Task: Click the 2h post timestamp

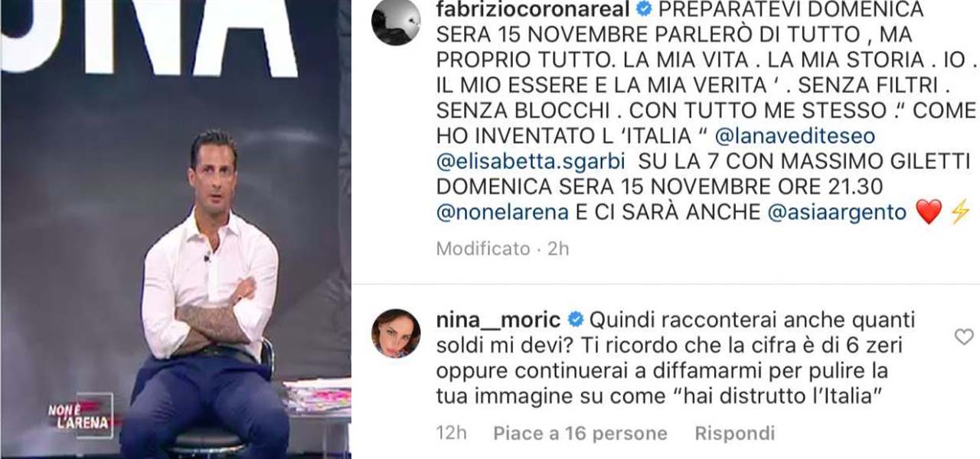Action: point(557,249)
